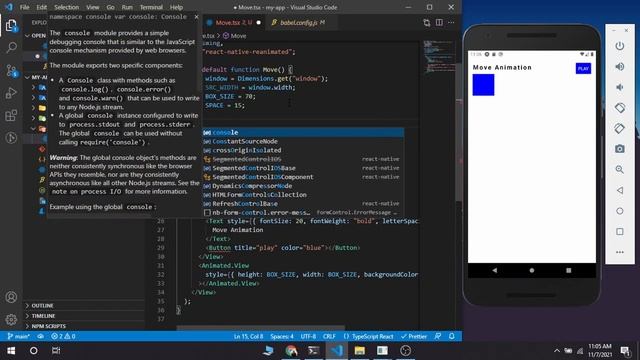Open the Explorer view in activity bar
The width and height of the screenshot is (640, 360).
coord(11,26)
